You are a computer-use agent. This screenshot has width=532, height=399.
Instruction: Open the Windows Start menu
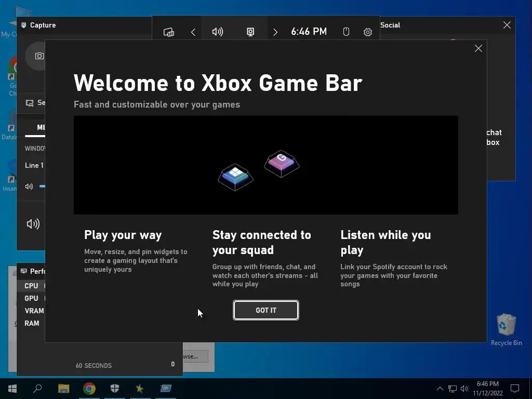[12, 389]
